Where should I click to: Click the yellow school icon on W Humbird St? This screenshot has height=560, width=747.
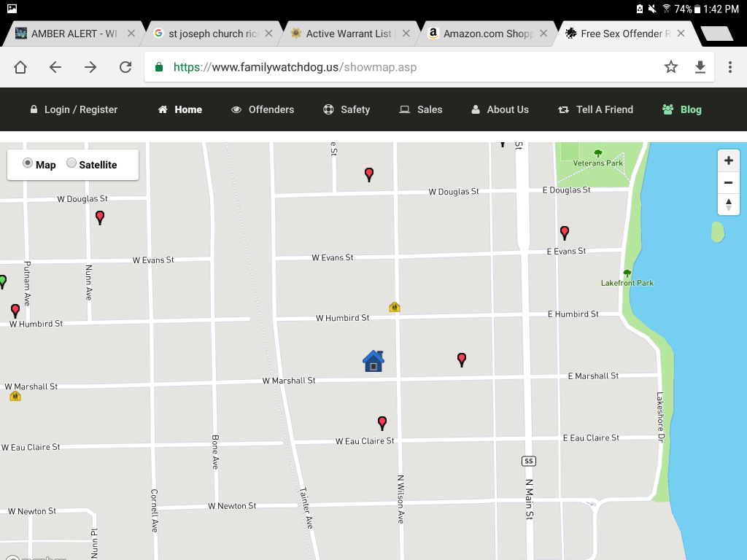click(x=395, y=307)
